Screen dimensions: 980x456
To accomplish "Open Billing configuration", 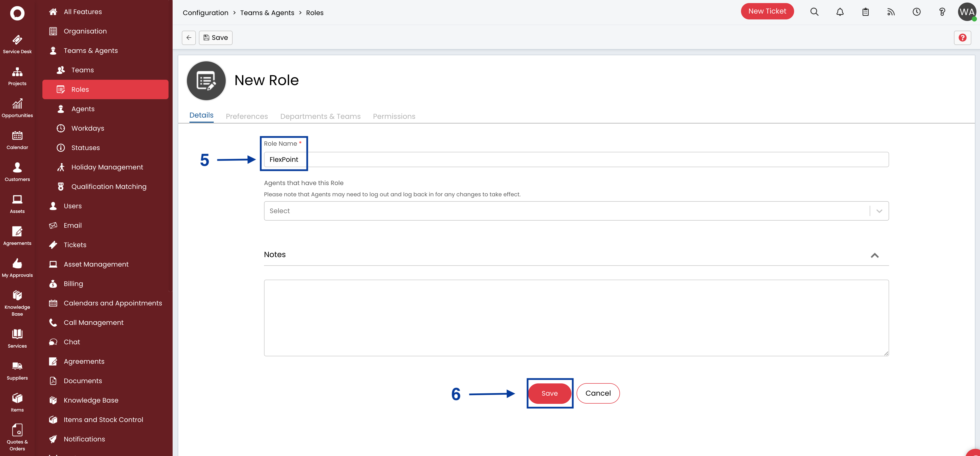I will [x=105, y=284].
